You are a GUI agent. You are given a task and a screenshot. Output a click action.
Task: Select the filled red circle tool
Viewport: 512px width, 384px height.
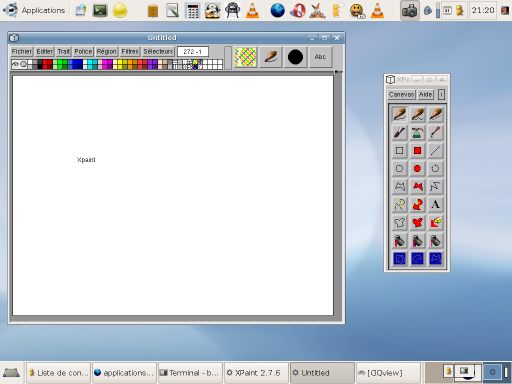417,168
